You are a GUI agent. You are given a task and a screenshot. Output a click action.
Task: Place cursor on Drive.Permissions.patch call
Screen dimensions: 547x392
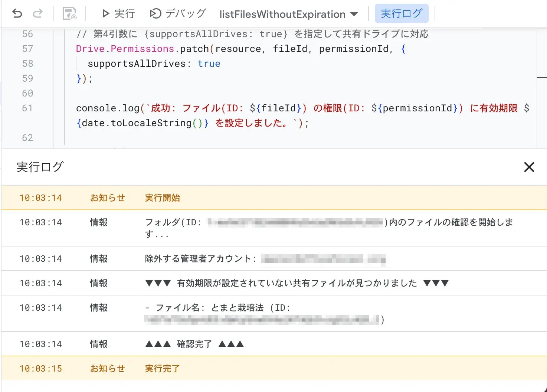point(143,49)
